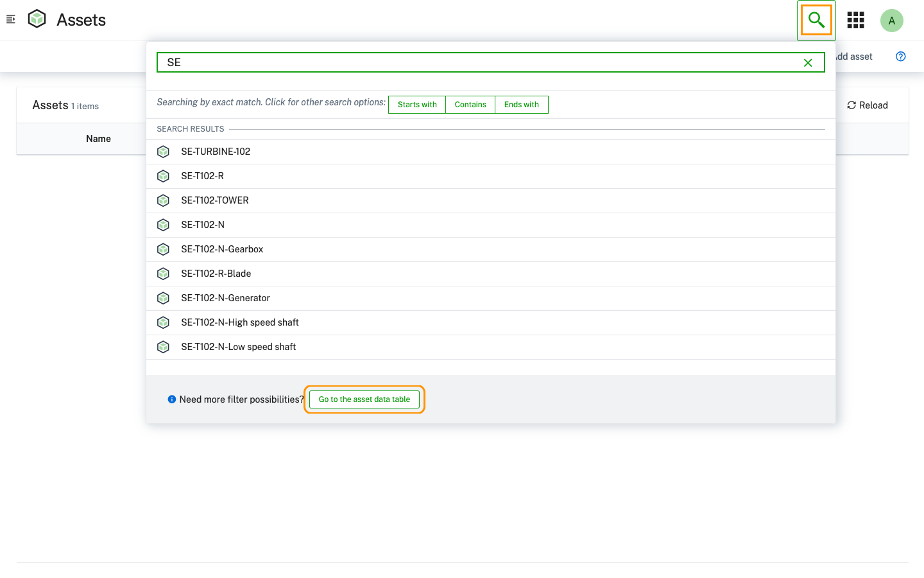Open the SE-T102-N-Generator result
924x578 pixels.
pos(225,298)
